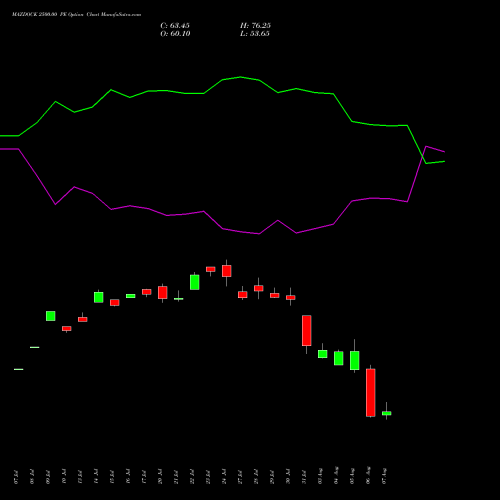Screen dimensions: 500x500
Task: Click the green indicator line at its peak
Action: (241, 77)
